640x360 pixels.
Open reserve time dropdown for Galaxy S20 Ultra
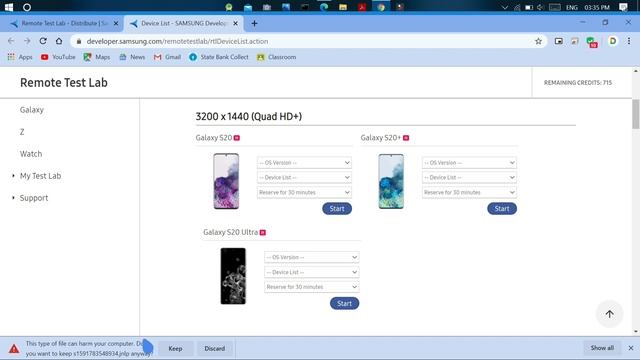point(312,287)
